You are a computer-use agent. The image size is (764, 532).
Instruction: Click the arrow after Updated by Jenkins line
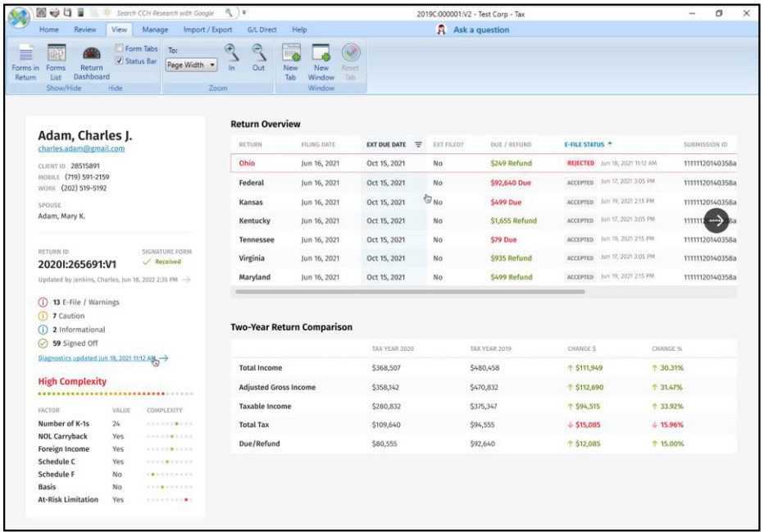[x=185, y=280]
